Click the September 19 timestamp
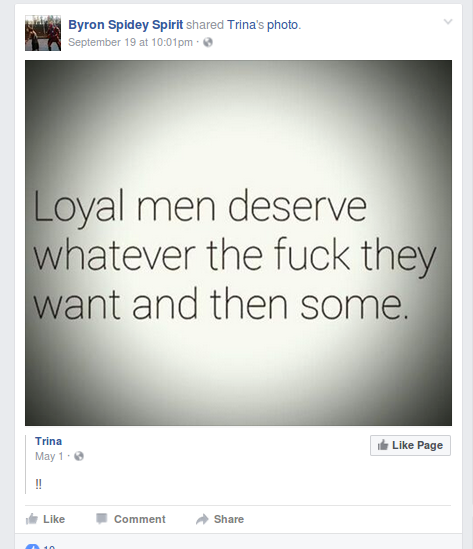Image resolution: width=473 pixels, height=549 pixels. [130, 42]
